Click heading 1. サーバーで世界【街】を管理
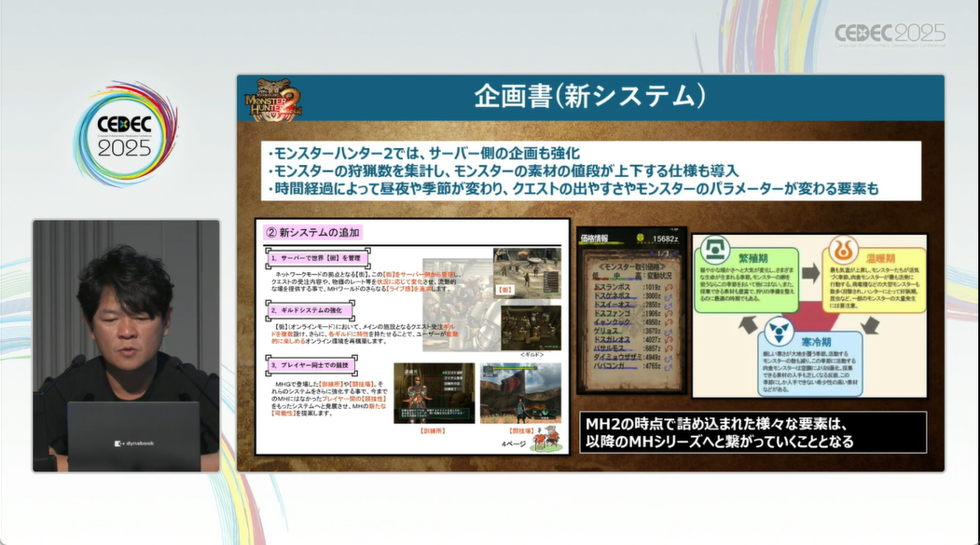Screen dimensions: 980x545 click(x=318, y=258)
